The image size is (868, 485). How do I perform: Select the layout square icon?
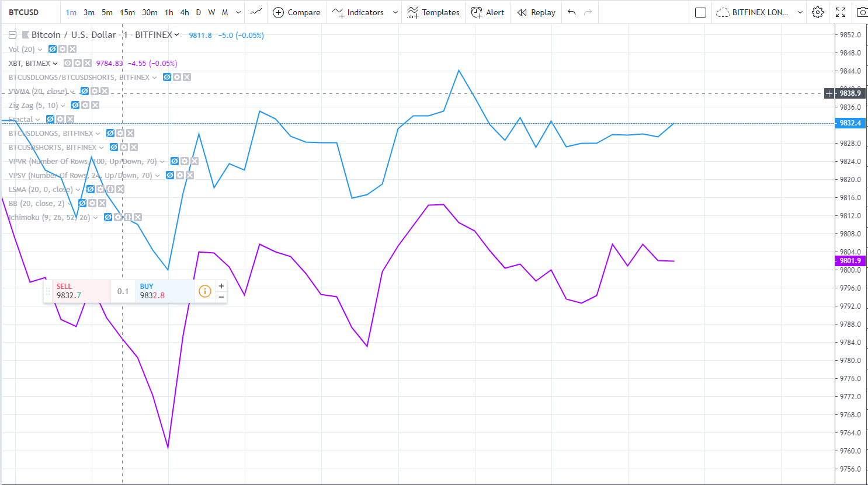701,12
